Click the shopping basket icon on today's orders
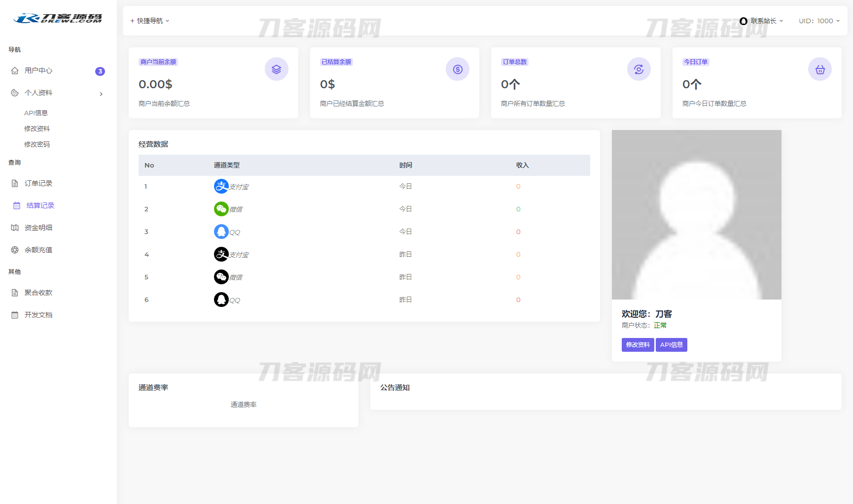Screen dimensions: 853x504 819,69
